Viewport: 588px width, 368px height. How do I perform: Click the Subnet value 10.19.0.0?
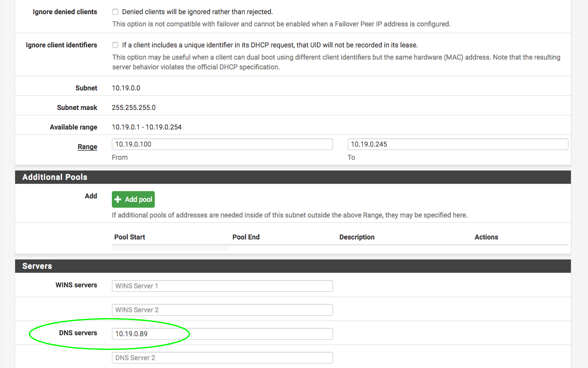(126, 88)
